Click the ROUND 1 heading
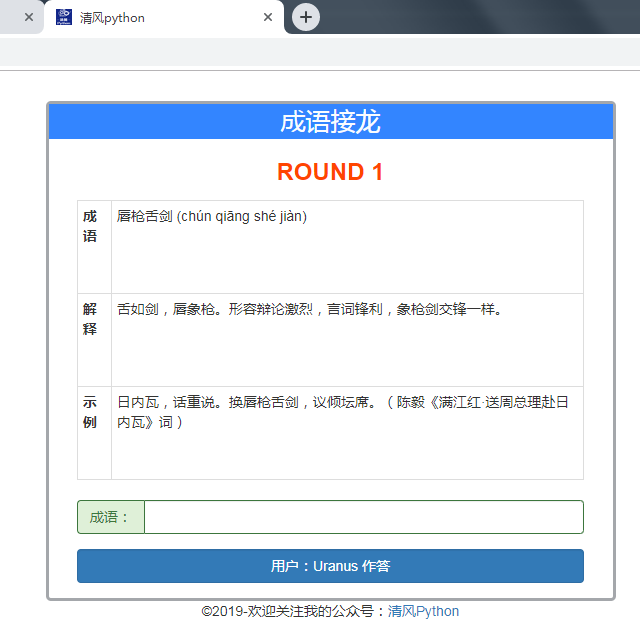The image size is (640, 637). 330,171
